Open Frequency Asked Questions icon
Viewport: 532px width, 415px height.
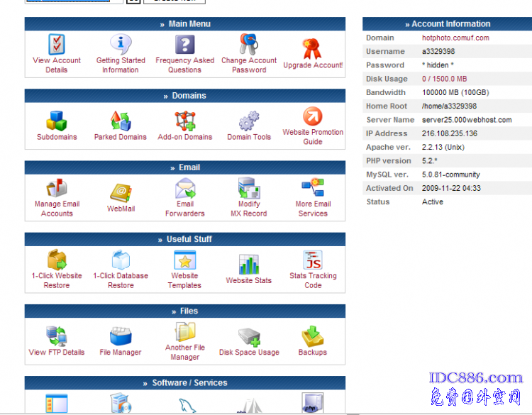184,45
